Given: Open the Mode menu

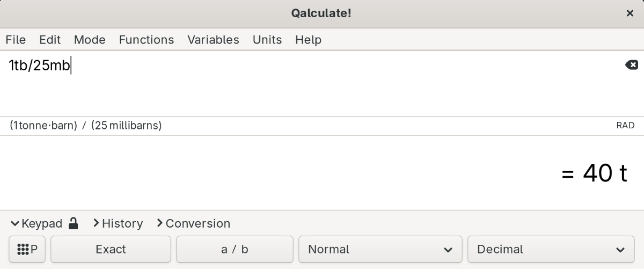Looking at the screenshot, I should click(90, 40).
